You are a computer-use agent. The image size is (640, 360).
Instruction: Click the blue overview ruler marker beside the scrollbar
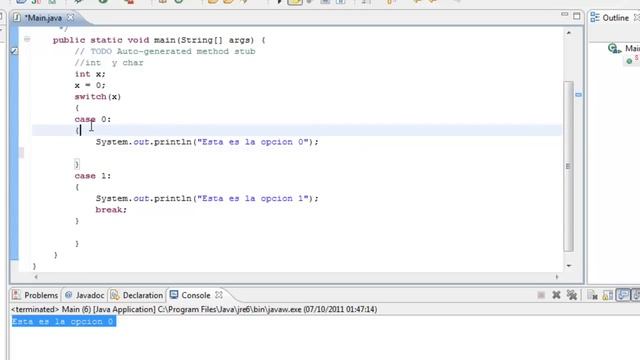578,95
